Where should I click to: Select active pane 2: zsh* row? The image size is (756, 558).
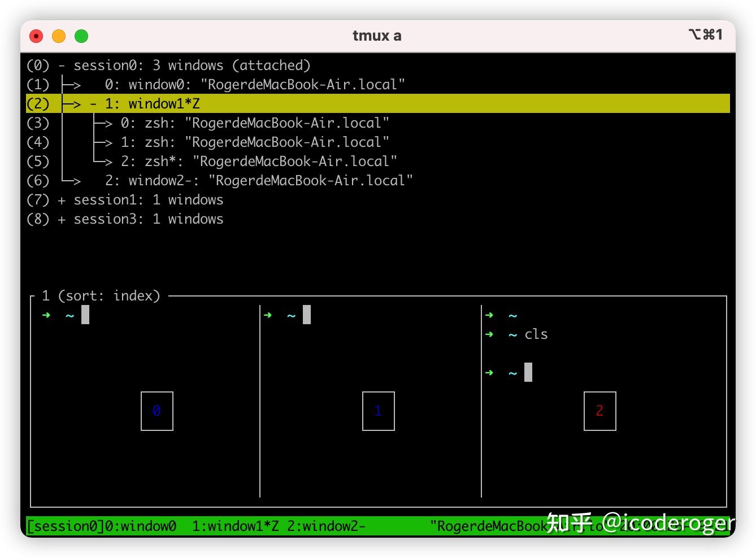tap(259, 162)
